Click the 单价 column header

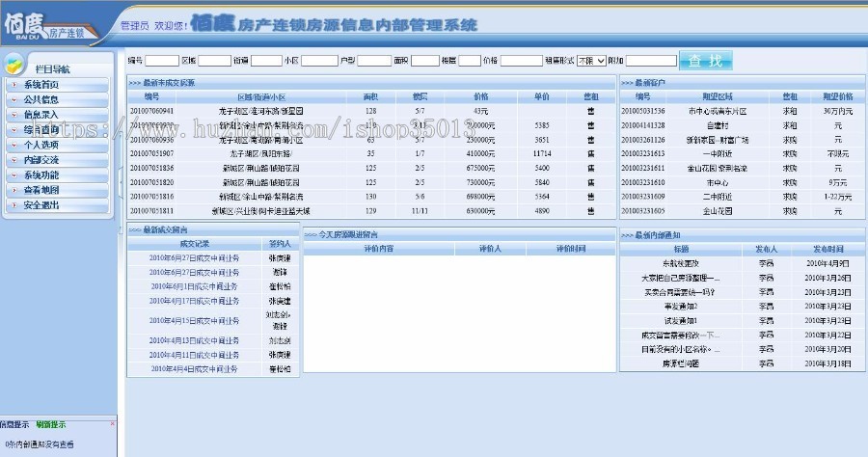pyautogui.click(x=542, y=96)
